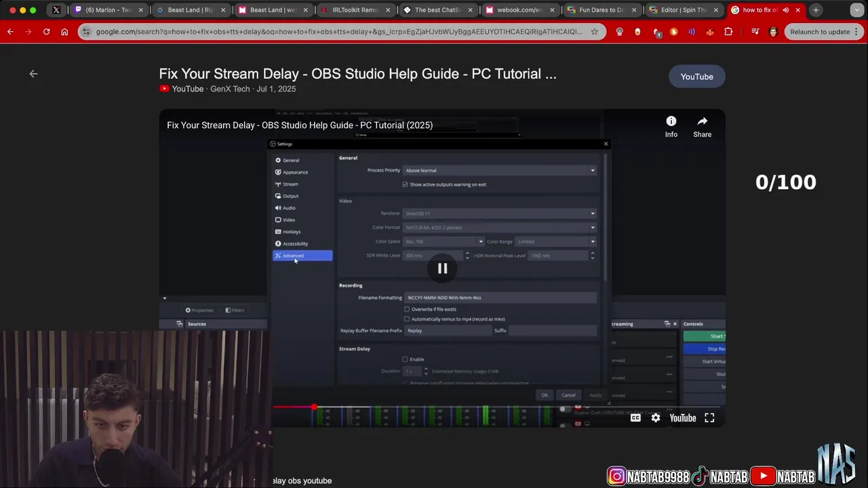
Task: Click Cancel in the OBS Settings dialog
Action: pos(568,395)
